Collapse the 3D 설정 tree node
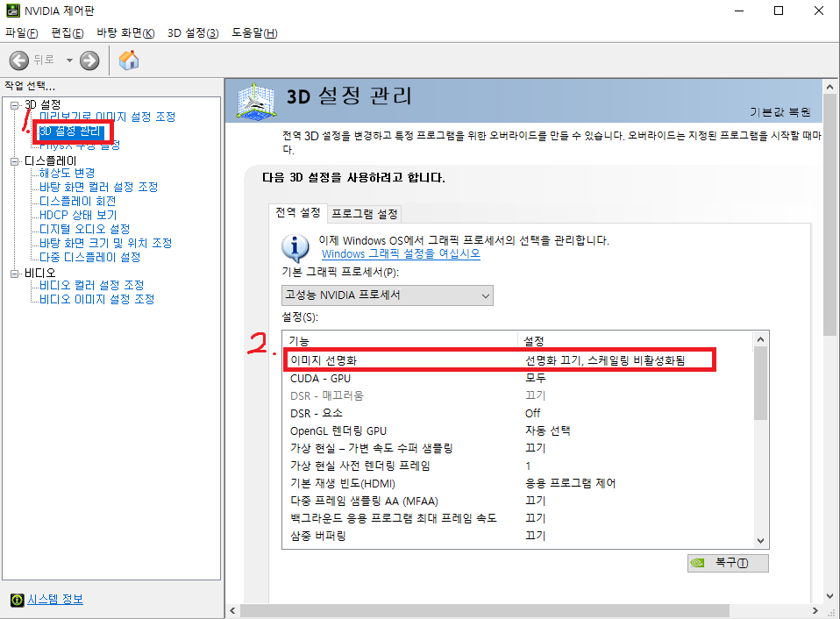Viewport: 840px width, 619px height. (15, 105)
